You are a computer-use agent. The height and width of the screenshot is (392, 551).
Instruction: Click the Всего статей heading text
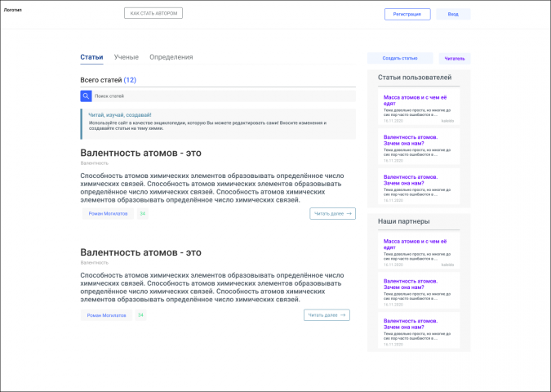pyautogui.click(x=101, y=80)
